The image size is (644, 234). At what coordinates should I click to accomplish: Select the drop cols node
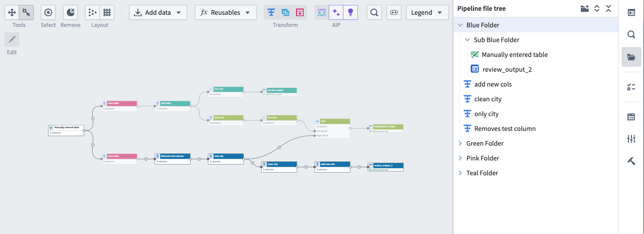pyautogui.click(x=226, y=120)
